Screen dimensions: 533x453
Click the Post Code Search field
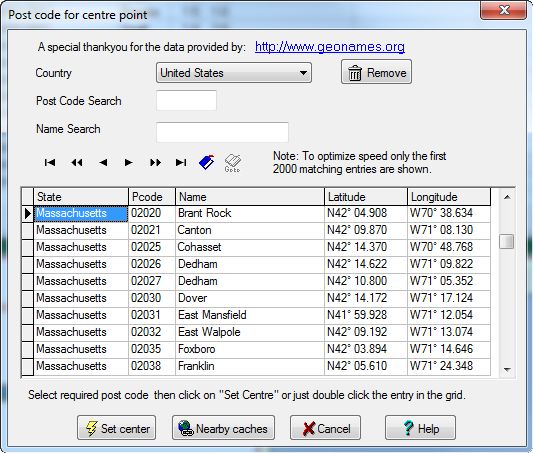pos(186,100)
